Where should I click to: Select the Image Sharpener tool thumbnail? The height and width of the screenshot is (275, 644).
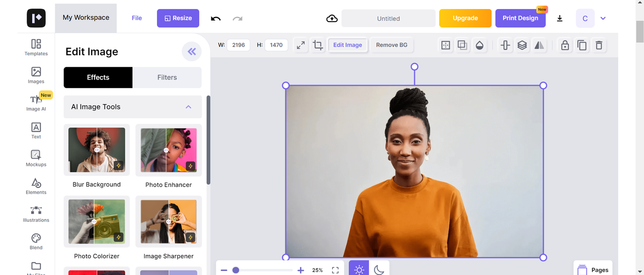[169, 222]
